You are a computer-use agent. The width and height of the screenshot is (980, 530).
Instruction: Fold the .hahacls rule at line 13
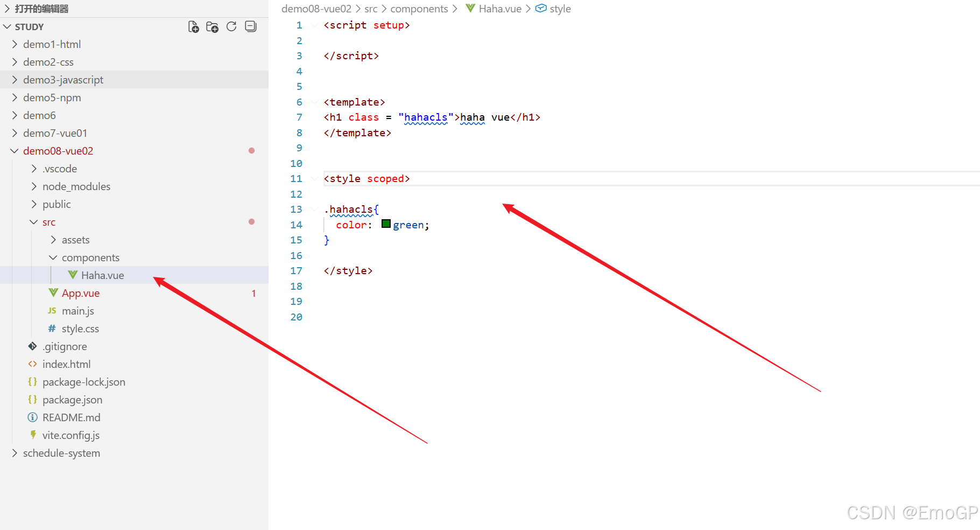click(314, 209)
